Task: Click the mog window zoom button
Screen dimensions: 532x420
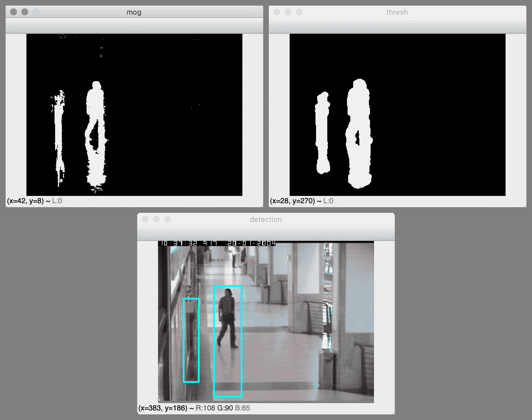Action: tap(36, 12)
